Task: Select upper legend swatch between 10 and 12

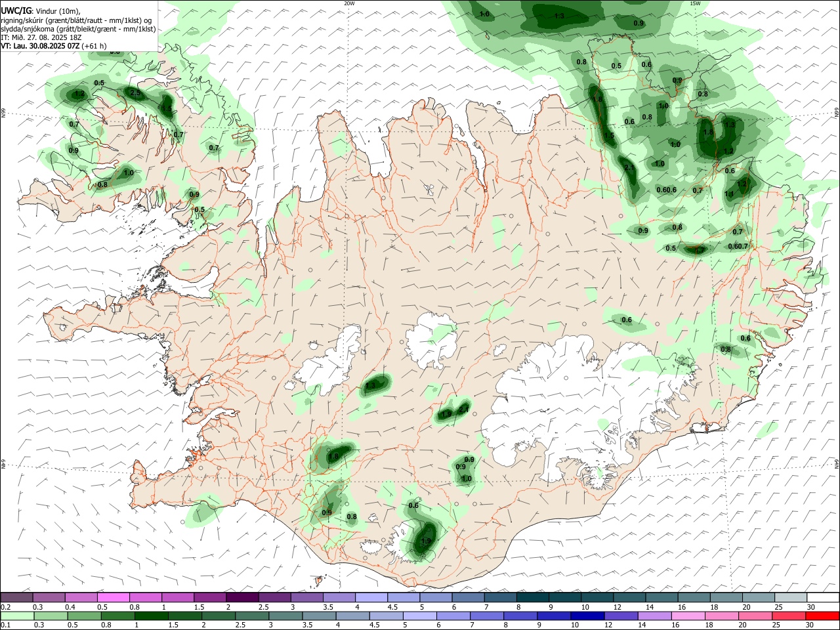Action: click(x=597, y=597)
